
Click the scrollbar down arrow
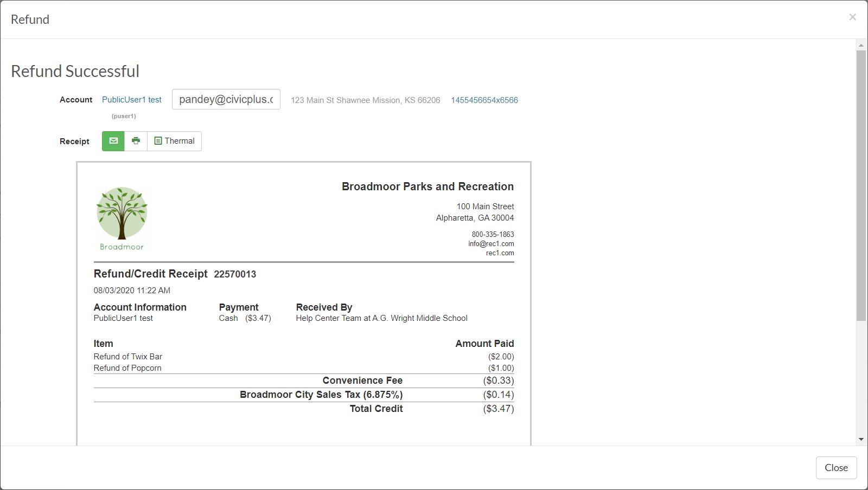[x=861, y=439]
